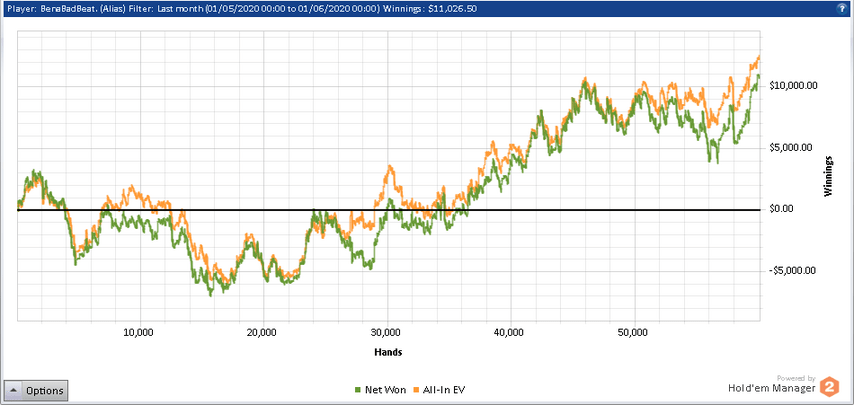
Task: Select the $0.00 axis label
Action: click(x=783, y=209)
